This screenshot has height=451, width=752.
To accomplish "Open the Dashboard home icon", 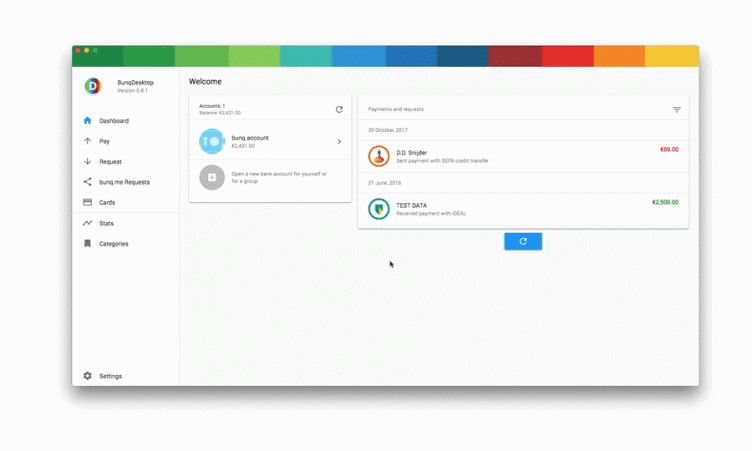I will [88, 121].
